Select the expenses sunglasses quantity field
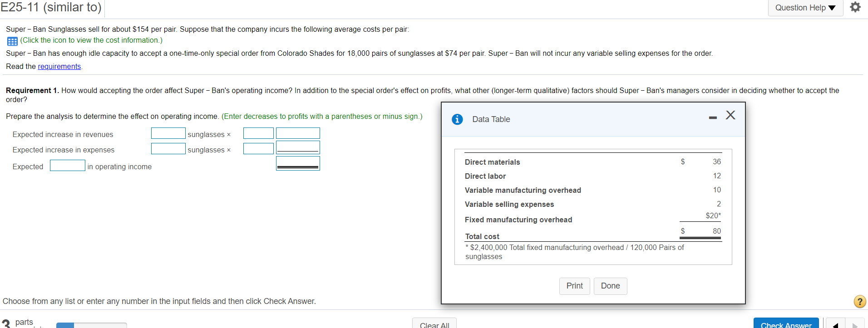 coord(168,149)
